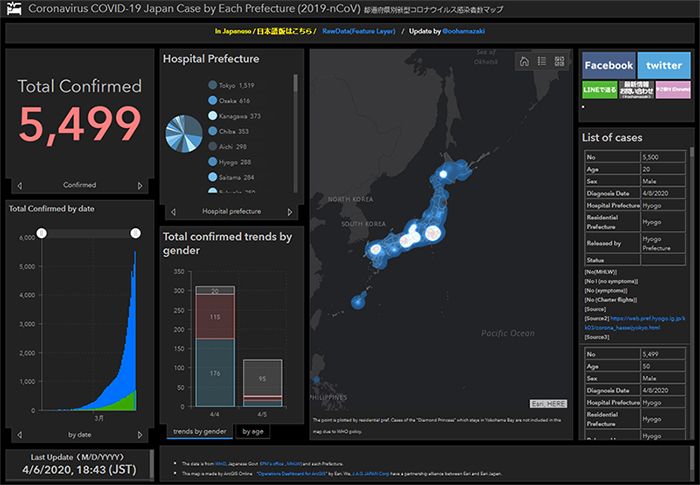Image resolution: width=700 pixels, height=485 pixels.
Task: Share via the Facebook button
Action: 608,65
